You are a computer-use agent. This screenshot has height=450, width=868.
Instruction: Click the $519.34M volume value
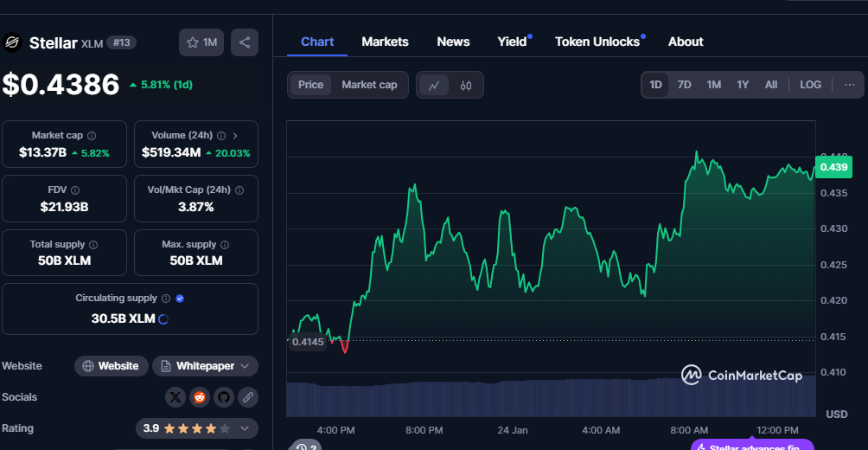(171, 153)
